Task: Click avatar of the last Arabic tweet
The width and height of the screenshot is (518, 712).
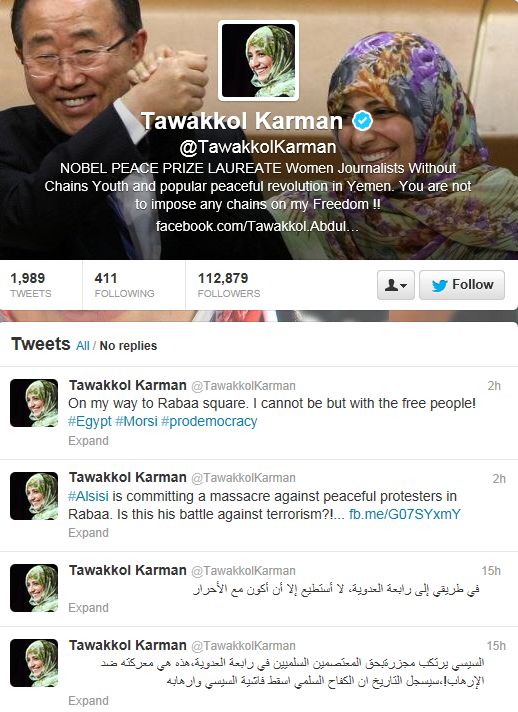Action: 34,663
